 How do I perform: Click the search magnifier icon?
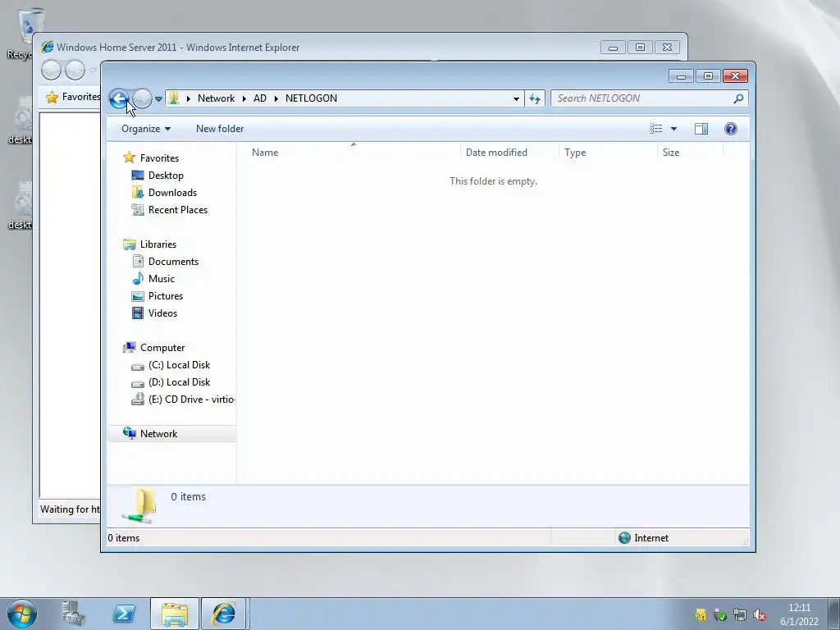pos(739,98)
